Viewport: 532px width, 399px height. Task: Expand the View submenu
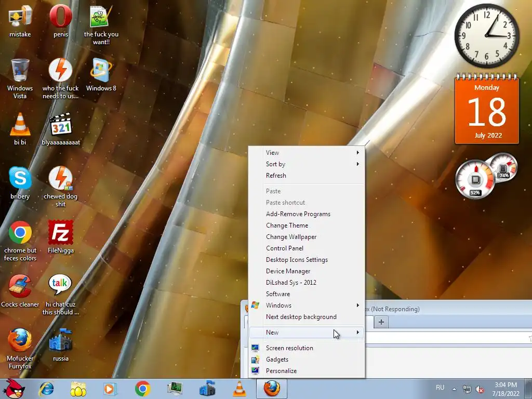tap(307, 153)
